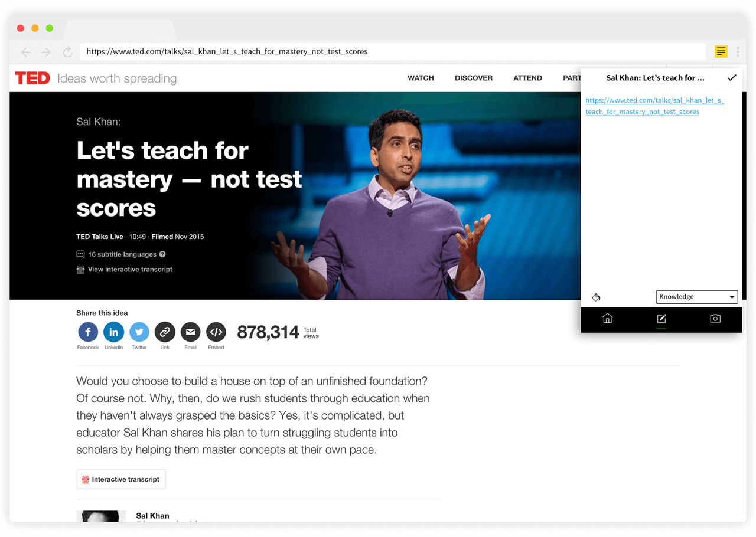756x537 pixels.
Task: Click the Interactive transcript button
Action: 121,479
